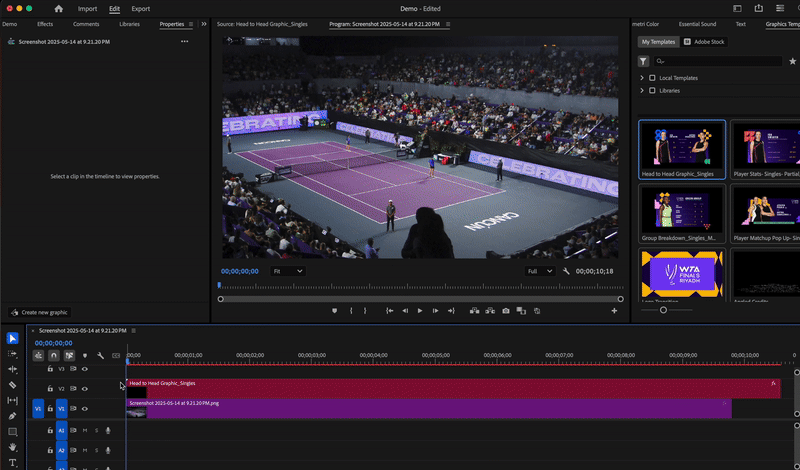Toggle Linked Selection in timeline

69,355
